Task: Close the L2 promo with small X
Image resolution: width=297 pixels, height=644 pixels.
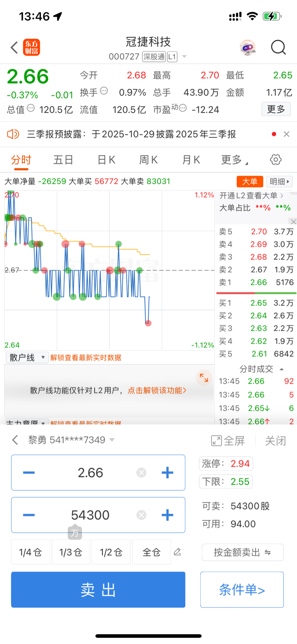Action: [x=294, y=222]
